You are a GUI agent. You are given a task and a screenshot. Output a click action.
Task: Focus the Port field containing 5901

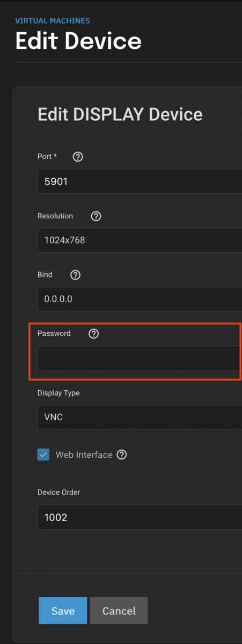pyautogui.click(x=140, y=181)
